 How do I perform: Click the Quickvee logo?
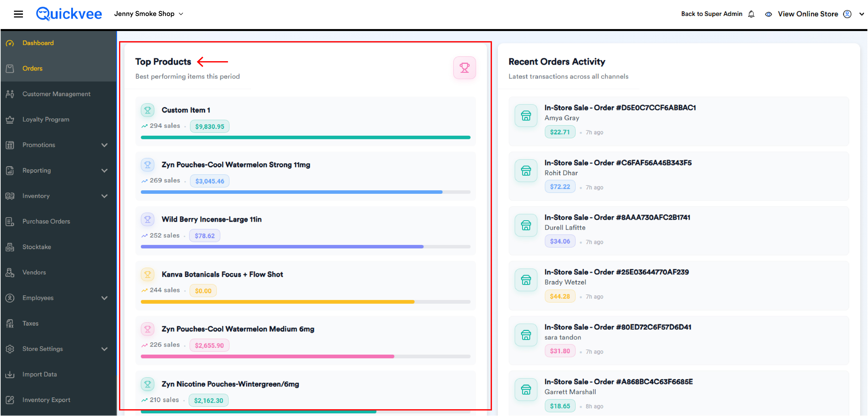(x=69, y=14)
